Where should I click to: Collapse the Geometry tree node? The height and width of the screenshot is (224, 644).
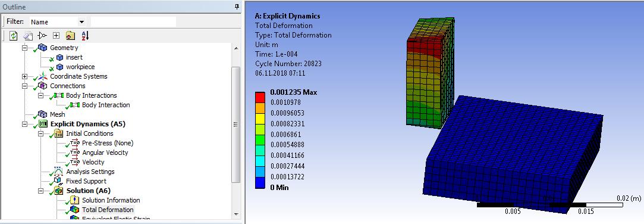[24, 48]
